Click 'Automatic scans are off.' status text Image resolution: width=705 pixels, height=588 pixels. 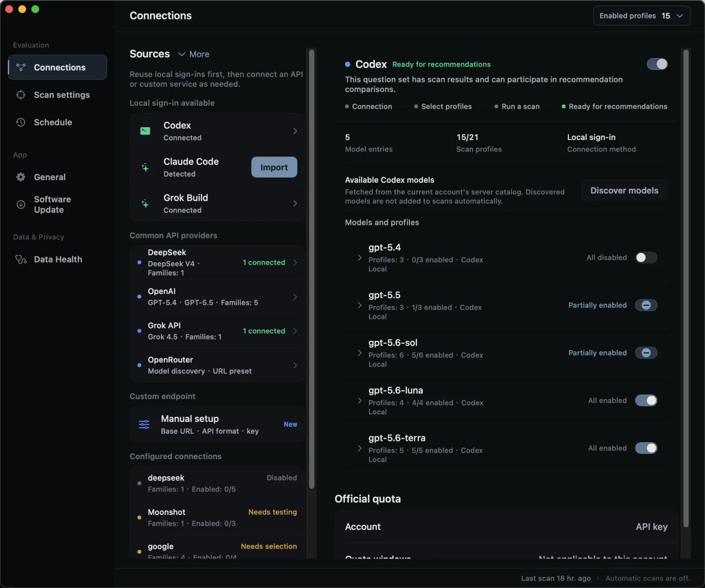click(648, 578)
